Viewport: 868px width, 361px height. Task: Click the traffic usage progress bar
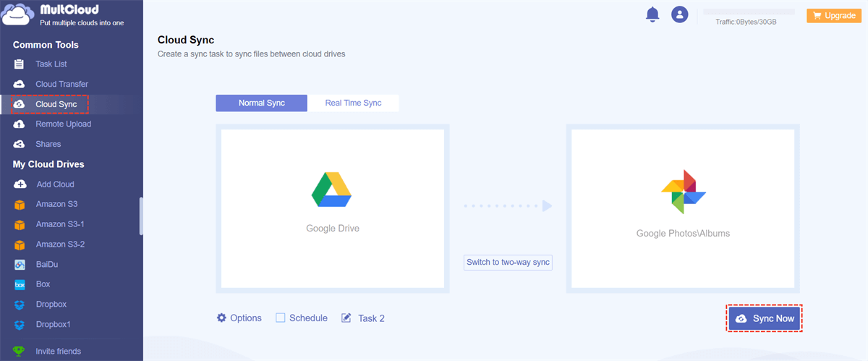(749, 12)
